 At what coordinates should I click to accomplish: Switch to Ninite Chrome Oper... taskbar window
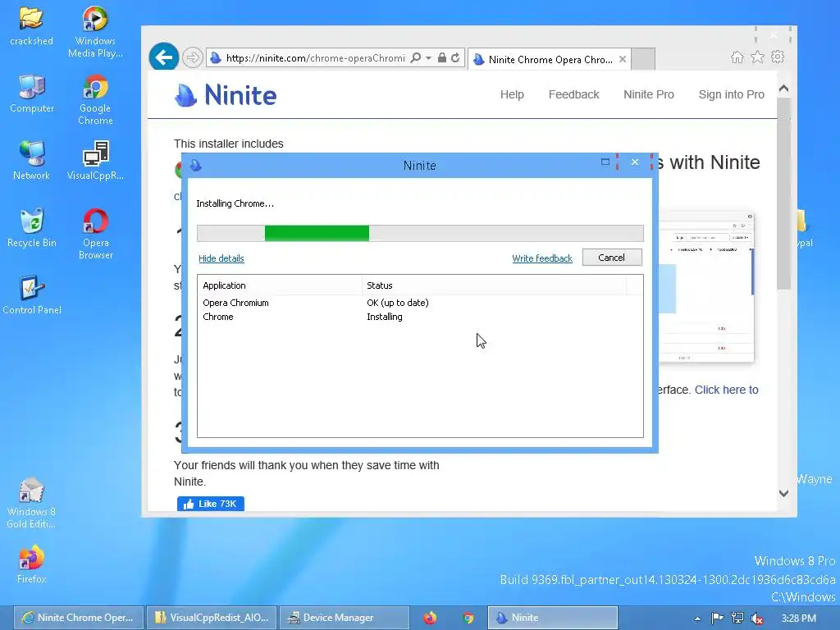pyautogui.click(x=78, y=618)
